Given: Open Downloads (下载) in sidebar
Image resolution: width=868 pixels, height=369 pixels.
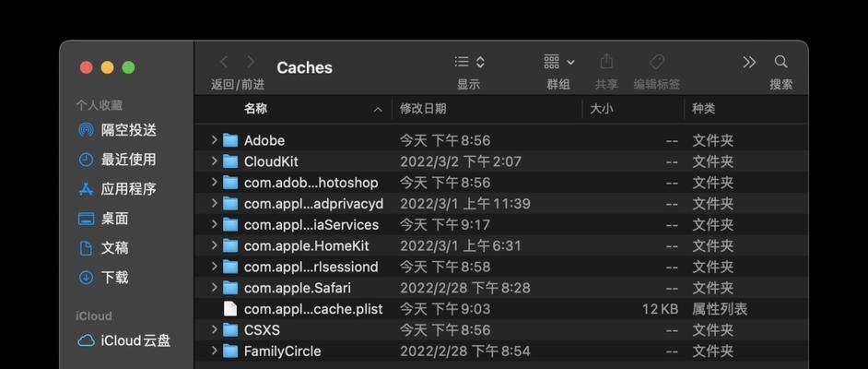Looking at the screenshot, I should pos(103,277).
